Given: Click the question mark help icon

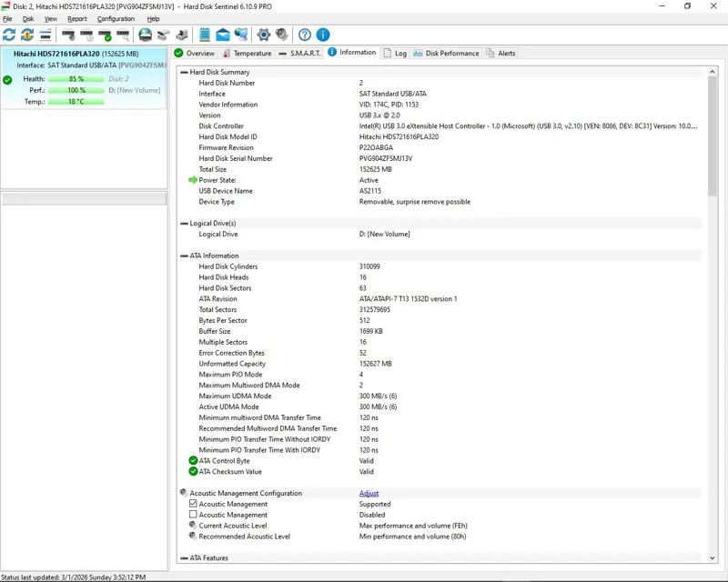Looking at the screenshot, I should pos(305,35).
